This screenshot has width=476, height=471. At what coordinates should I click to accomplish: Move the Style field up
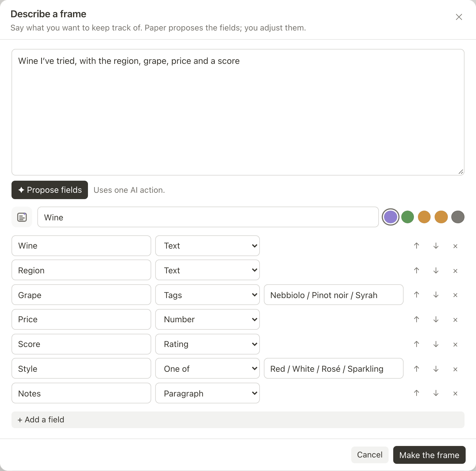(x=416, y=369)
